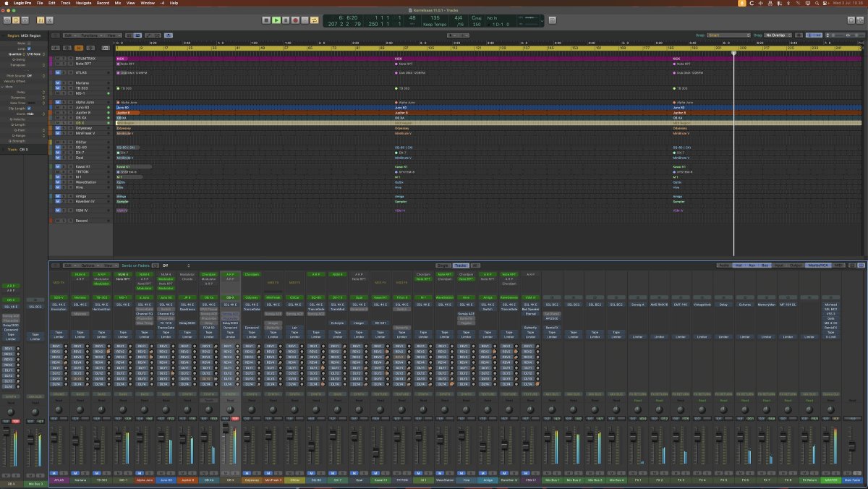
Task: Click the Bluetooth icon in menu bar
Action: tap(788, 3)
